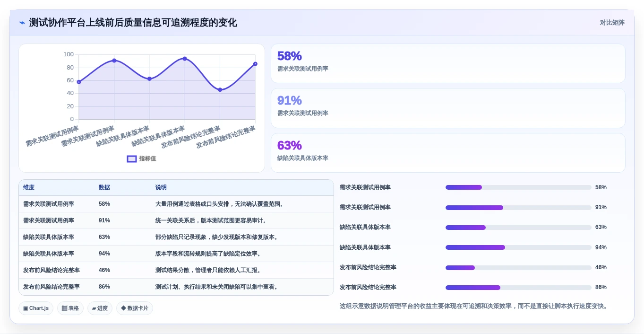Click the progress bar showing 46%
The width and height of the screenshot is (644, 334).
click(x=518, y=267)
